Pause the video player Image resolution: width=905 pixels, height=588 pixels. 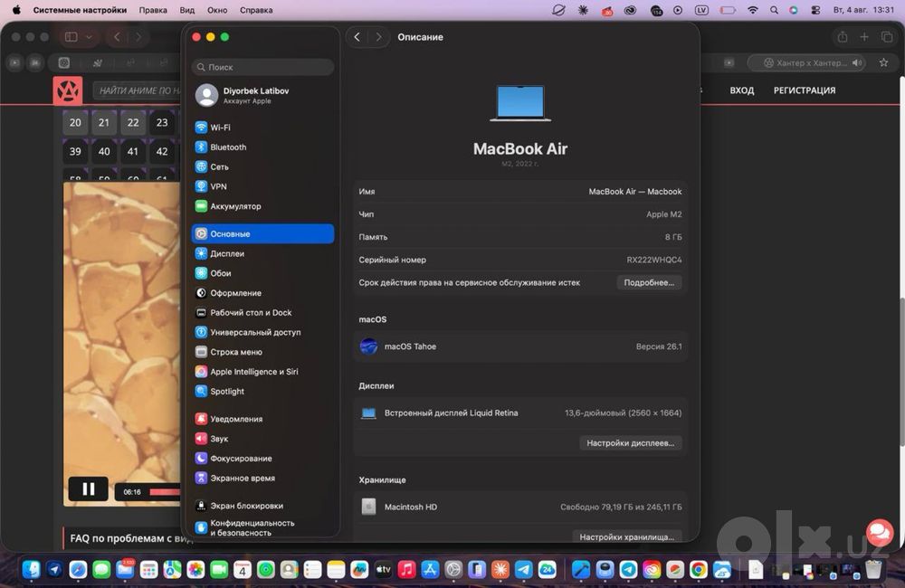(89, 489)
